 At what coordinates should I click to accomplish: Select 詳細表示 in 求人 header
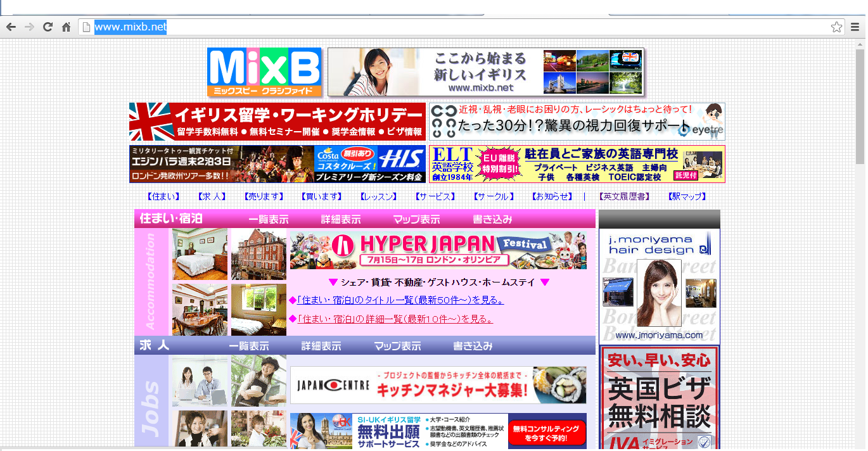tap(321, 346)
